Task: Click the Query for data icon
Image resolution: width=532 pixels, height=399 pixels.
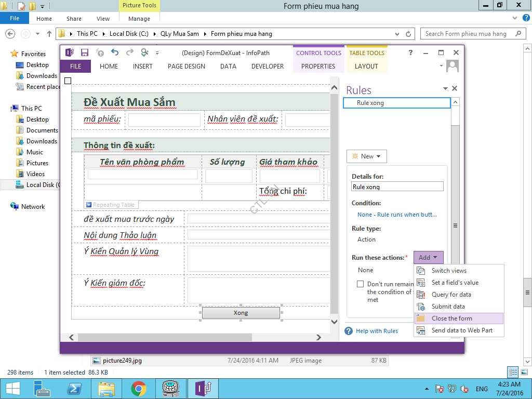Action: (x=421, y=295)
